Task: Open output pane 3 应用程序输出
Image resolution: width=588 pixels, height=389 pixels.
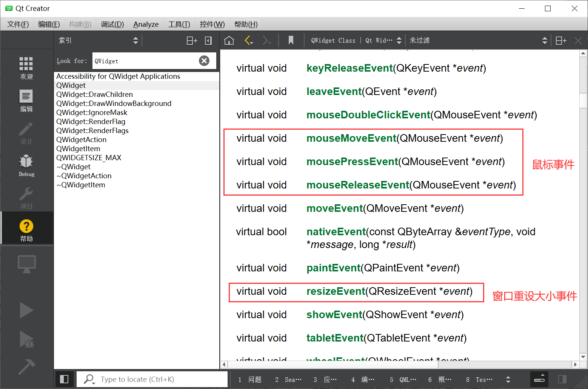Action: pos(325,379)
